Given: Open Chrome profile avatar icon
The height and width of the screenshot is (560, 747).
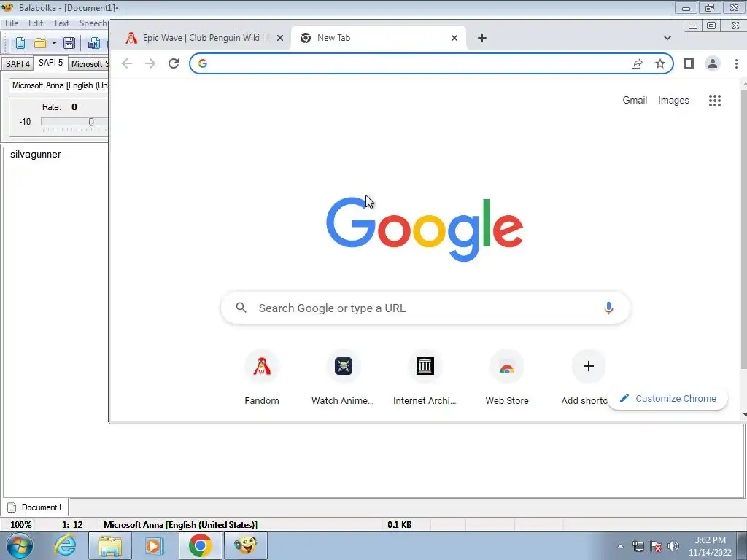Looking at the screenshot, I should click(713, 63).
